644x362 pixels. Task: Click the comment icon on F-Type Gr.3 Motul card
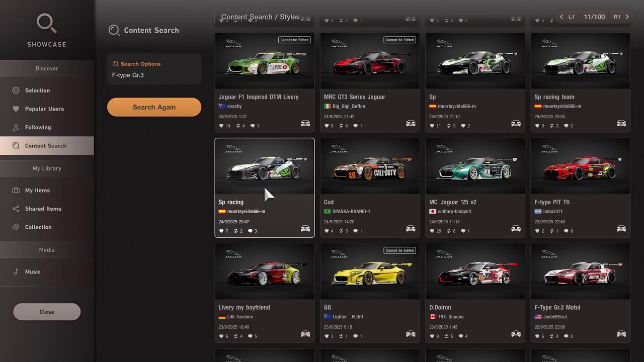pos(567,336)
